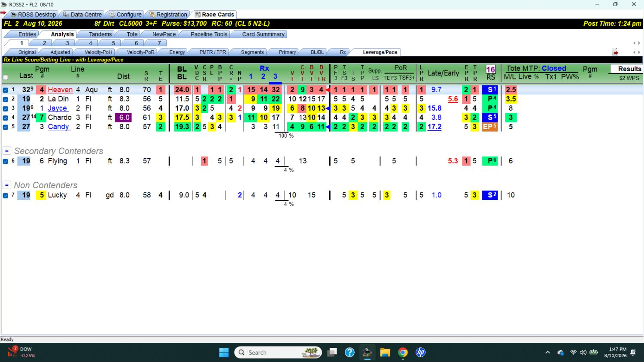Uncheck the checkbox for horse Flying

pos(6,161)
